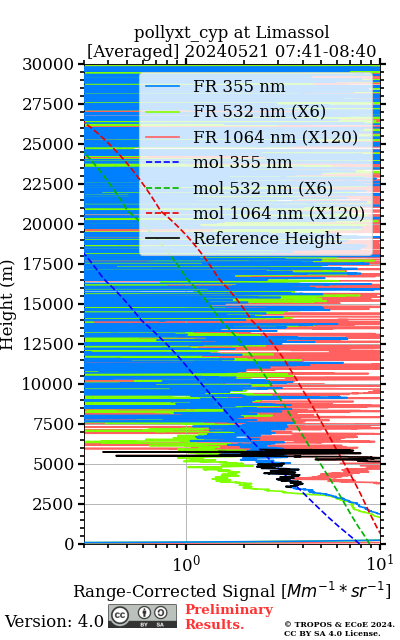This screenshot has height=640, width=400.
Task: Click the dashed red mol 1064 nm legend line
Action: [162, 213]
